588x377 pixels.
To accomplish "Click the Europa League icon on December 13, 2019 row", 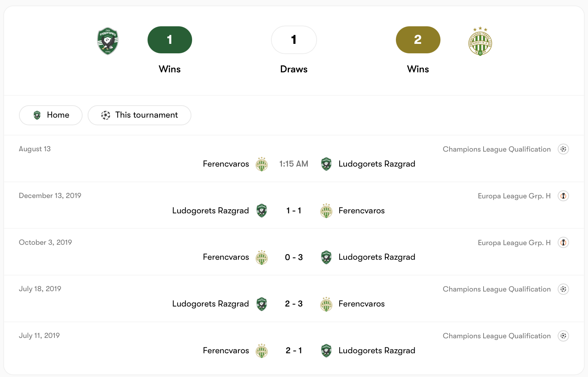I will (564, 196).
